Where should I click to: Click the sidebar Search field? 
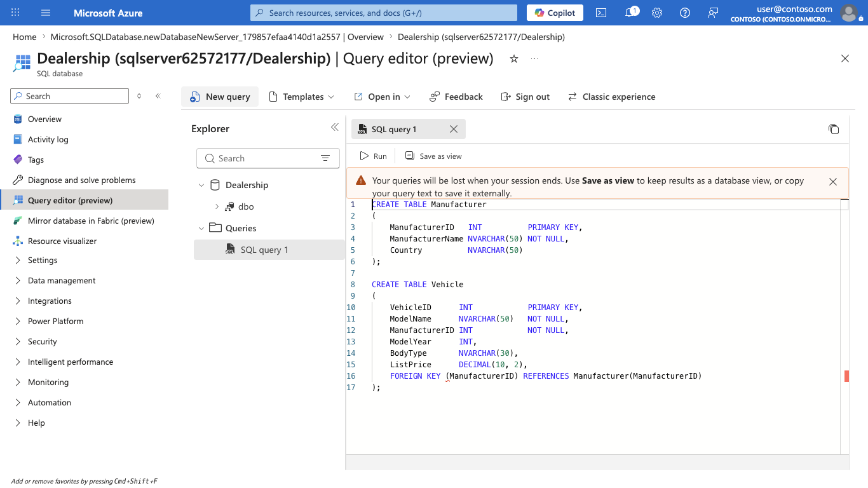click(x=70, y=96)
